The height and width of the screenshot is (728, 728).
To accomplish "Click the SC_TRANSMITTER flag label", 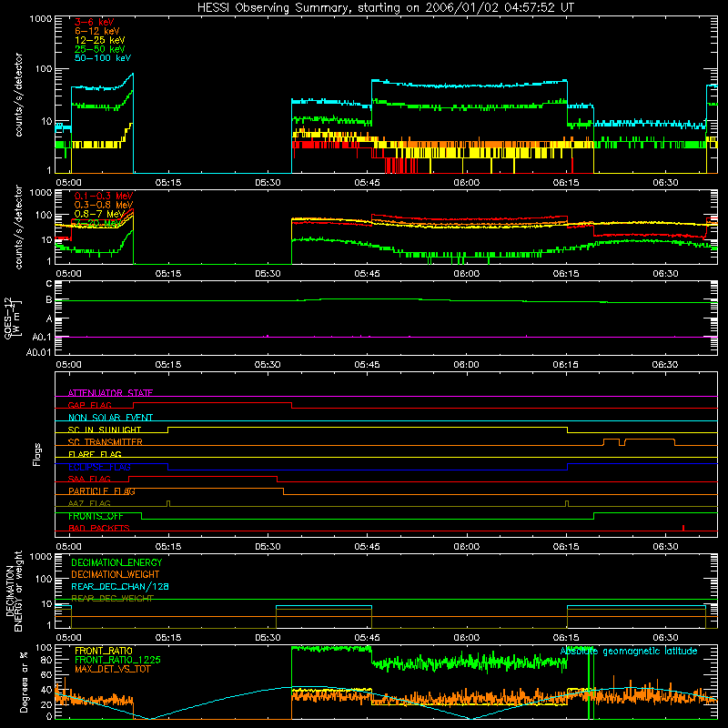I will 106,442.
